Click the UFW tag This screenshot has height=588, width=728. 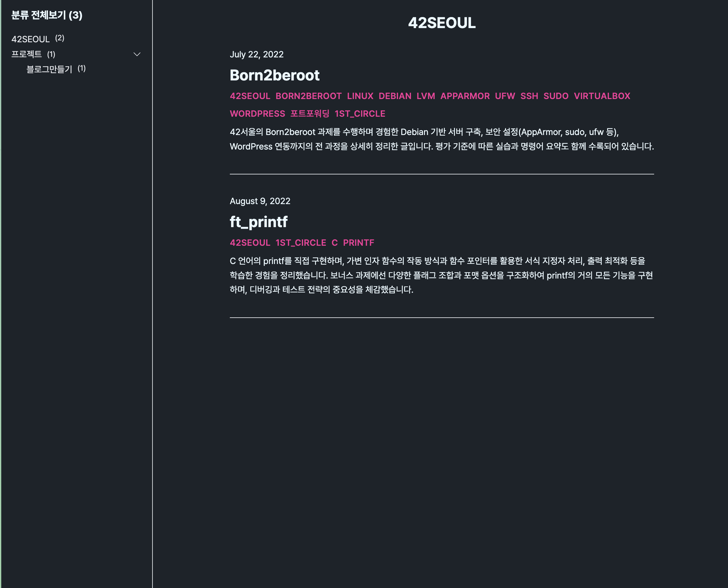coord(505,96)
